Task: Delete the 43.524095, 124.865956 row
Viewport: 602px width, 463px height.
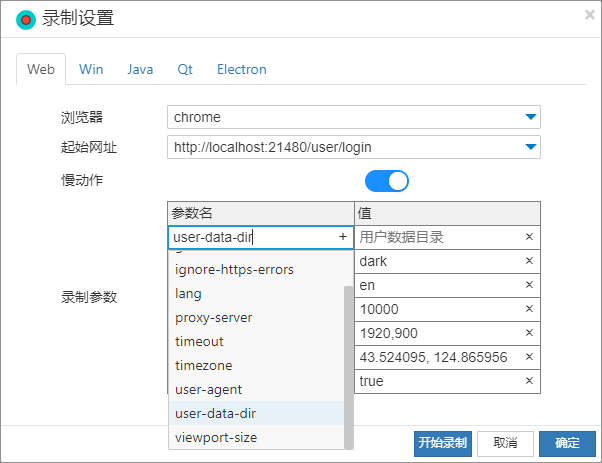Action: pyautogui.click(x=529, y=357)
